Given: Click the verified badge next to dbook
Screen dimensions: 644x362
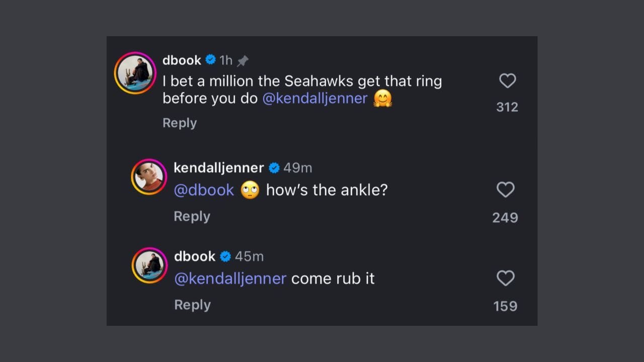Looking at the screenshot, I should coord(209,59).
